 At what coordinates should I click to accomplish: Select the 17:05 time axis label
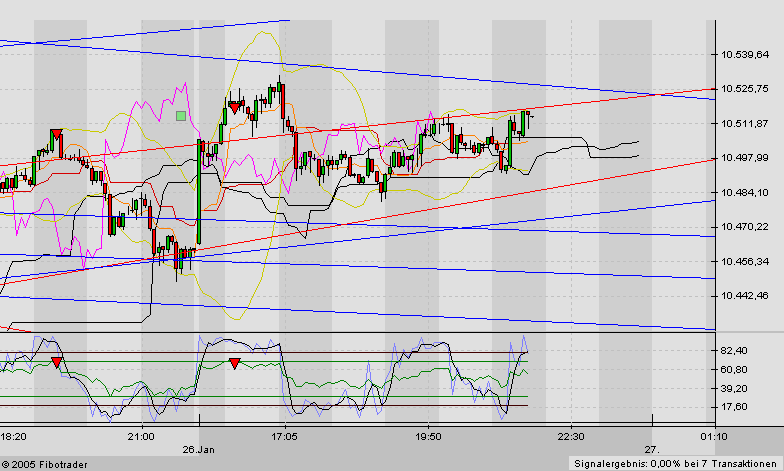pos(284,437)
